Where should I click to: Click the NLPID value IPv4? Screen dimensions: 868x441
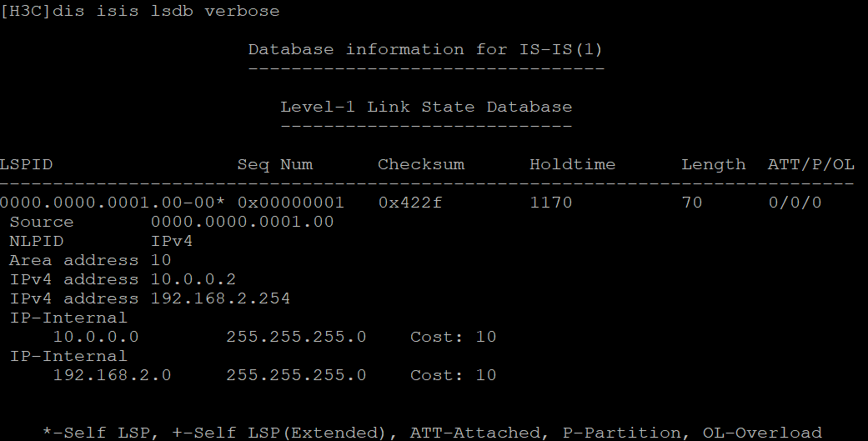point(172,241)
